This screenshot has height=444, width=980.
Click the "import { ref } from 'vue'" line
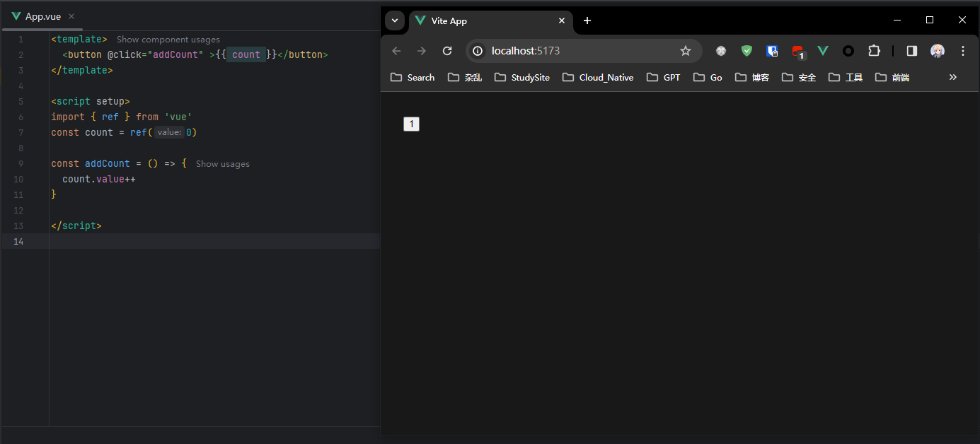[x=122, y=117]
